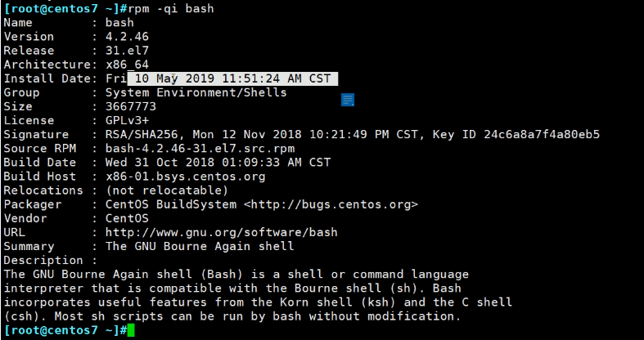The image size is (644, 340).
Task: Click the highlighted install date text
Action: pos(232,78)
